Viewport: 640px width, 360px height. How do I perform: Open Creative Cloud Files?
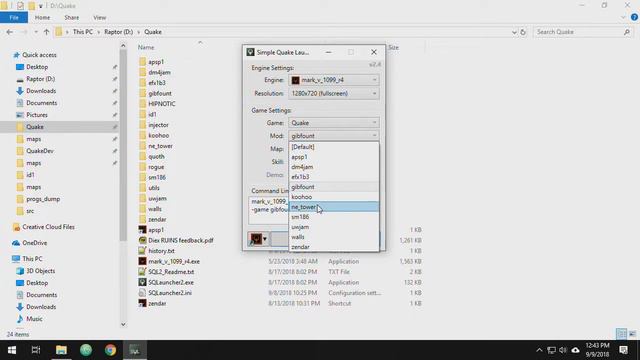pos(48,227)
